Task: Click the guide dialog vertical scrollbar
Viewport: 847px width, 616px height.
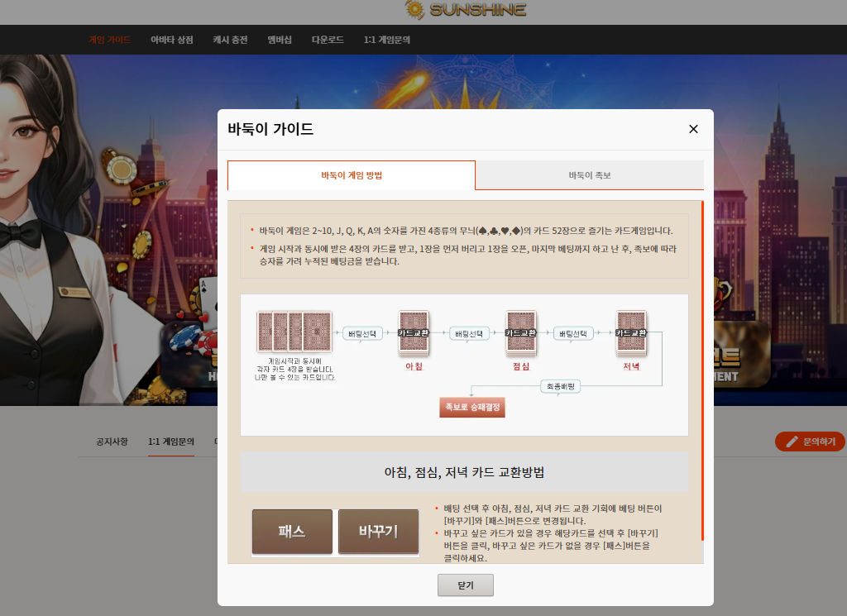Action: pos(702,370)
